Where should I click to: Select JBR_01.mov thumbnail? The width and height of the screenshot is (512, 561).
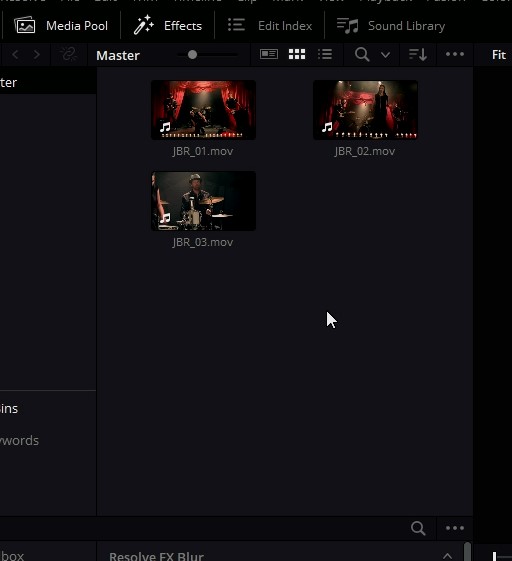pyautogui.click(x=203, y=110)
